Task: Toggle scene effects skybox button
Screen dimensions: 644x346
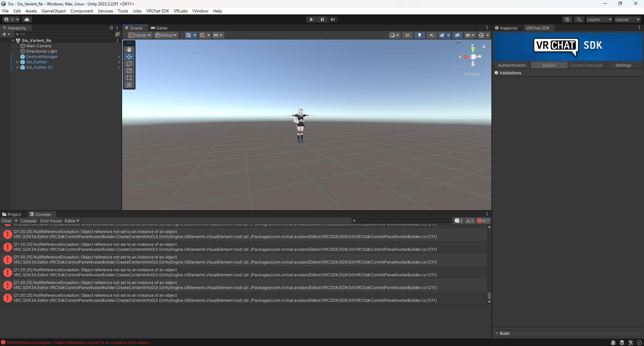Action: (x=442, y=35)
